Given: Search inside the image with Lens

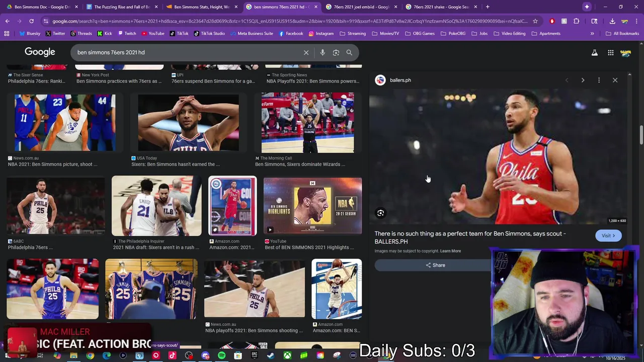Looking at the screenshot, I should coord(380,213).
